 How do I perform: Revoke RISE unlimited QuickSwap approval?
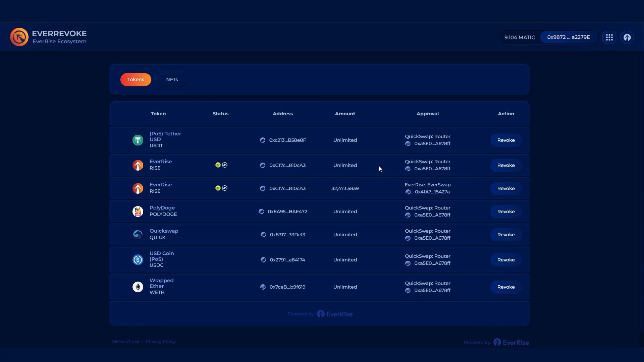506,165
